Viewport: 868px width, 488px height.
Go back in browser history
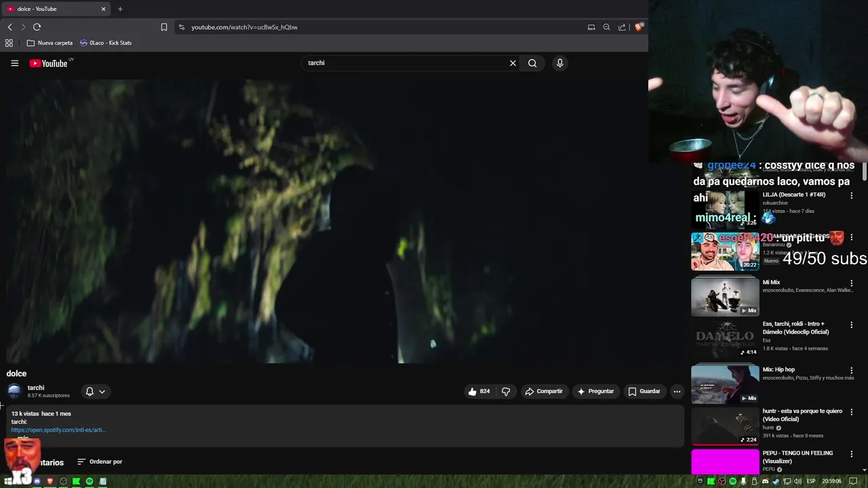click(x=9, y=27)
